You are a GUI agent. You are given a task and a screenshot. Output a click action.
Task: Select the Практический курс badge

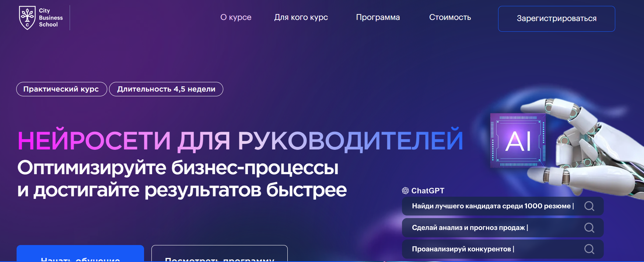click(62, 89)
